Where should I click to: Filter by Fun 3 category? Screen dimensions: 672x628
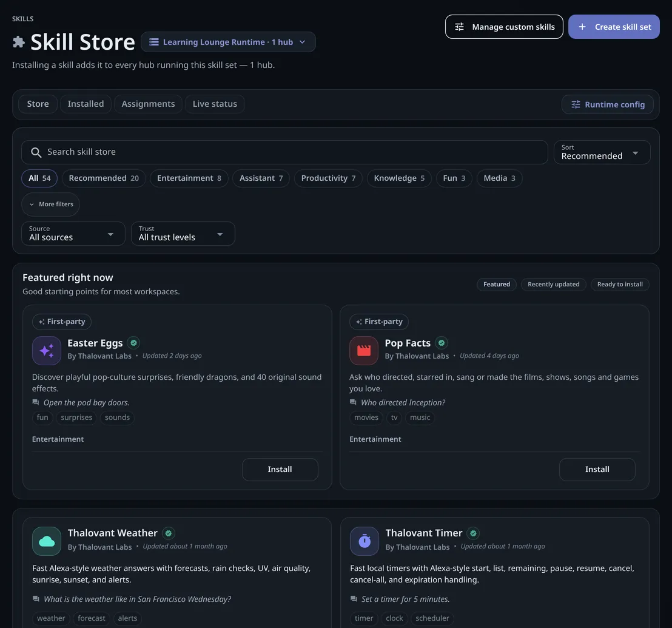pyautogui.click(x=454, y=178)
